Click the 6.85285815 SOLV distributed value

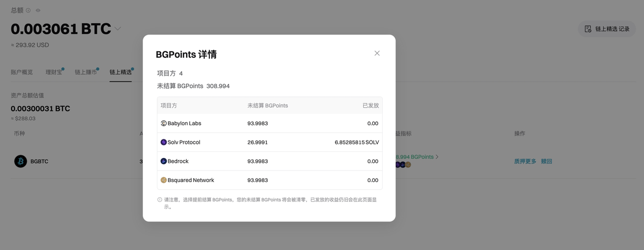point(357,142)
